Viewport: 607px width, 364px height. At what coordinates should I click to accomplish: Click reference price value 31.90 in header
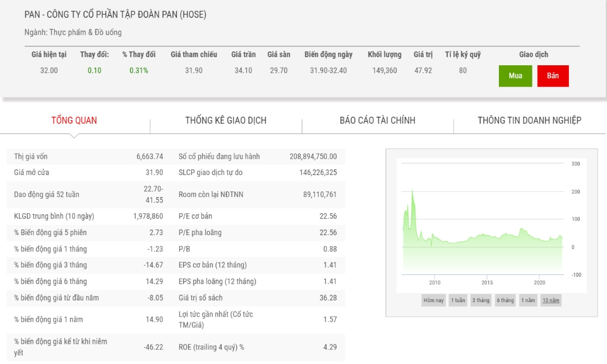click(x=194, y=70)
